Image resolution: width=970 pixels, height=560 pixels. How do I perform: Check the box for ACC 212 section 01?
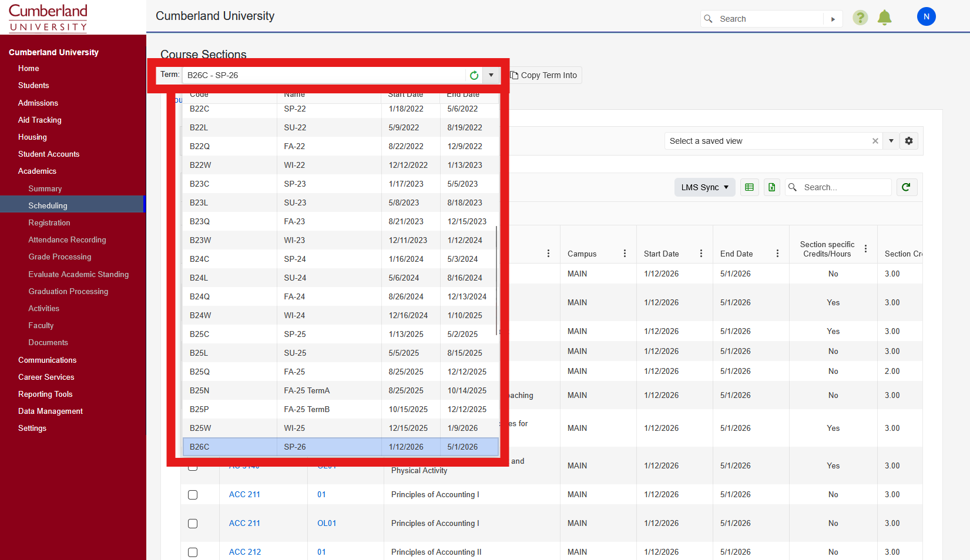point(193,552)
